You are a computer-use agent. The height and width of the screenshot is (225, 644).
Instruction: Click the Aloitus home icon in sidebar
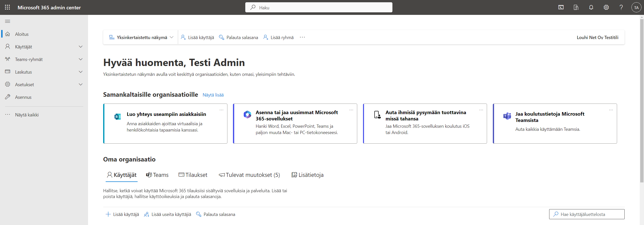point(8,34)
